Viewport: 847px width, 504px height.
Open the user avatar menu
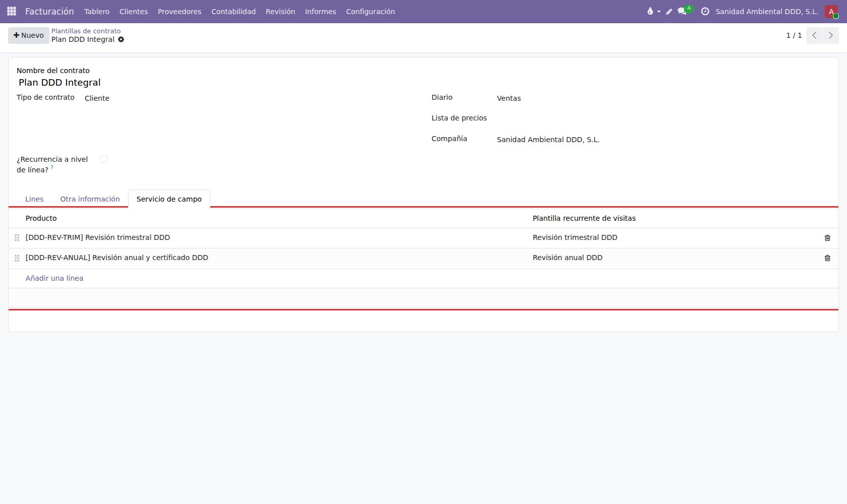(831, 12)
